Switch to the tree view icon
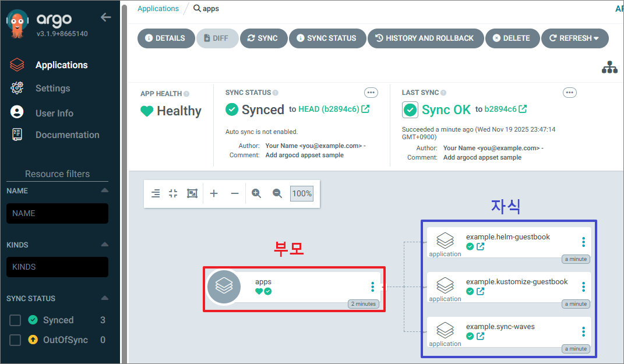Image resolution: width=624 pixels, height=364 pixels. coord(609,67)
